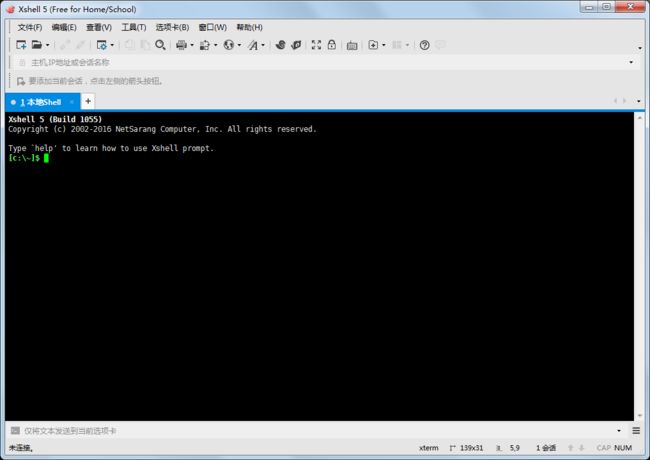Open the compose bar hamburger menu
This screenshot has width=650, height=460.
coord(636,431)
